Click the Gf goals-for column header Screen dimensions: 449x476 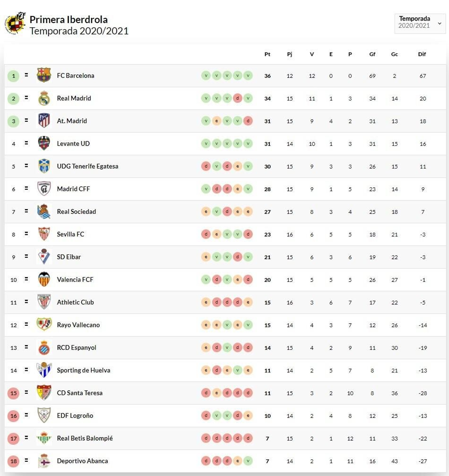click(372, 54)
